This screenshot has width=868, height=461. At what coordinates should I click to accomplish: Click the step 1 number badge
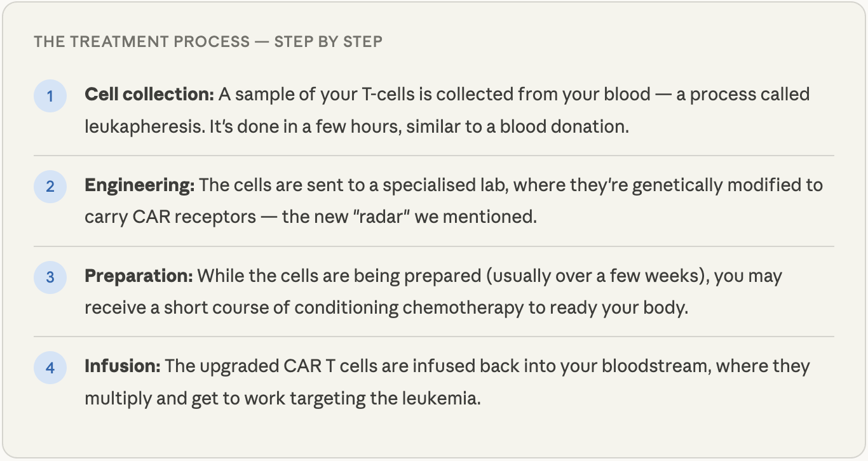click(50, 97)
